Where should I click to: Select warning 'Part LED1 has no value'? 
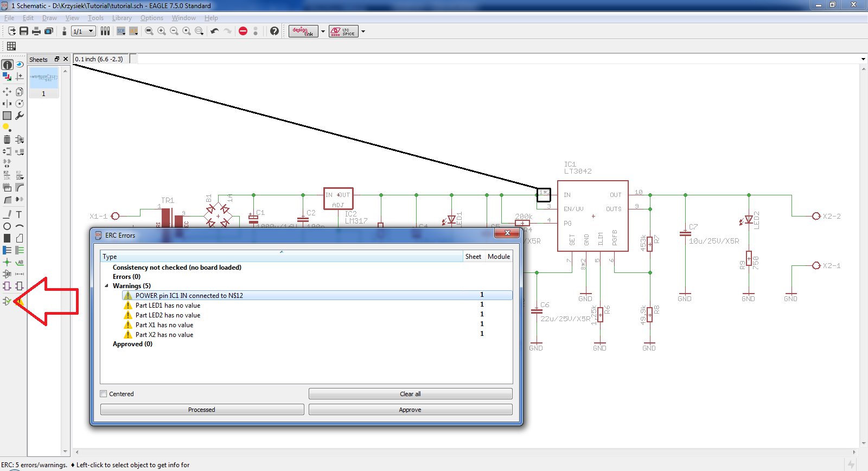pos(168,305)
